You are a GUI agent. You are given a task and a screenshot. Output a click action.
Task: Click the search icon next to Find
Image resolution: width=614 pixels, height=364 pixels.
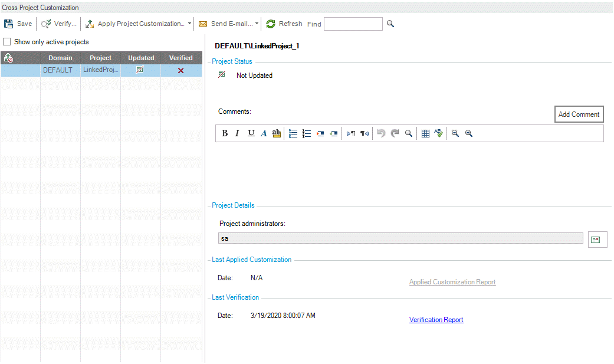(x=390, y=24)
